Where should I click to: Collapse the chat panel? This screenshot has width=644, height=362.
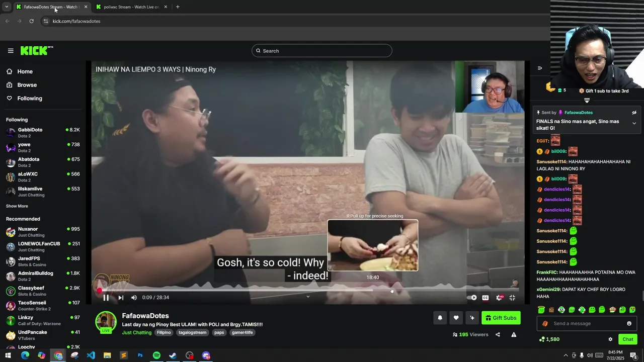click(x=540, y=68)
